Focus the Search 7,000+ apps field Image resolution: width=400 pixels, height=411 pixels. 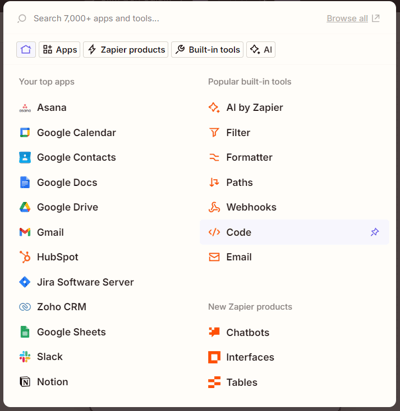pos(96,18)
